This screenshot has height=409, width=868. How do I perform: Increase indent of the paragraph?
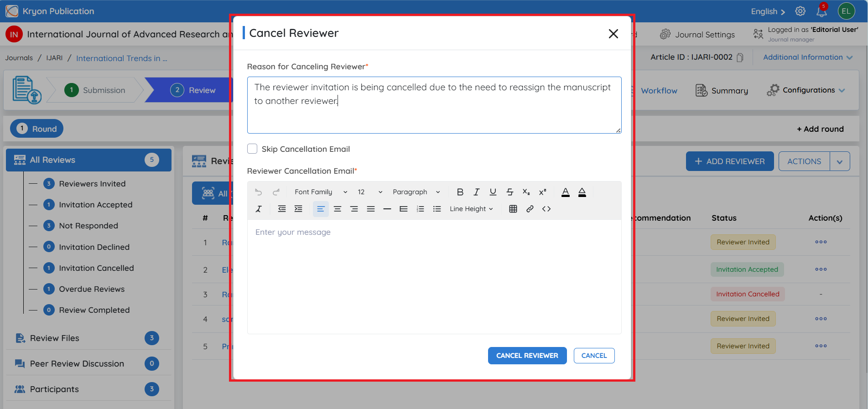[298, 209]
